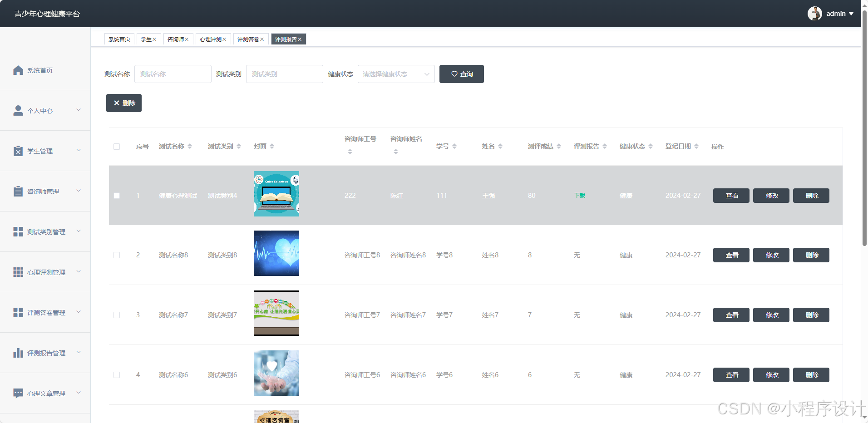Click the 测试名称 input field
This screenshot has width=868, height=423.
(x=173, y=74)
